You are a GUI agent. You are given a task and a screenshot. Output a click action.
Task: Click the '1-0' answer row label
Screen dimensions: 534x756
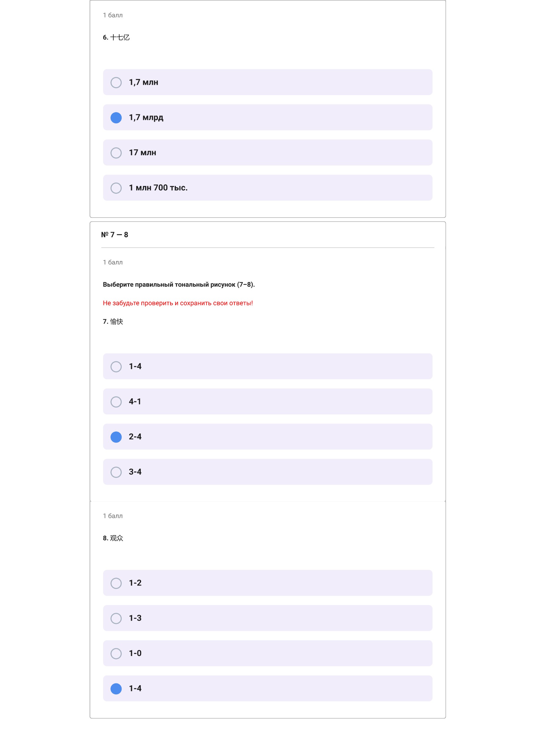(x=135, y=653)
